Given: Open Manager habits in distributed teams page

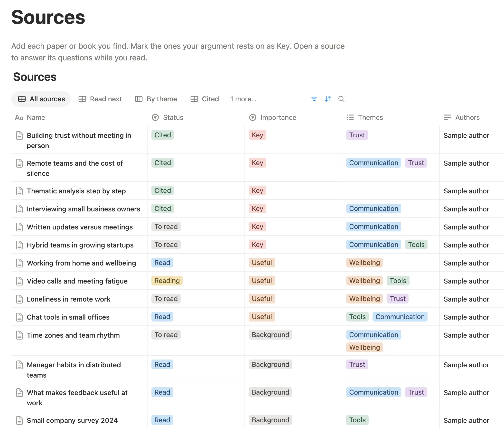Looking at the screenshot, I should click(74, 370).
